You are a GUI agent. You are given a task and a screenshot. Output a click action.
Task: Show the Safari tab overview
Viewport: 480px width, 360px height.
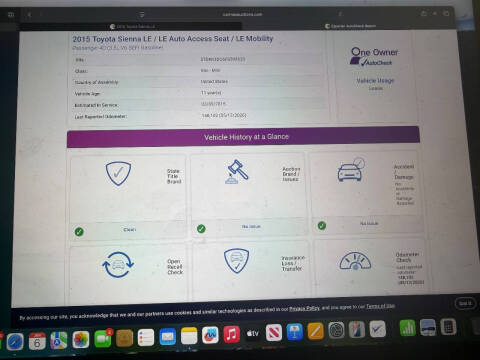point(446,14)
